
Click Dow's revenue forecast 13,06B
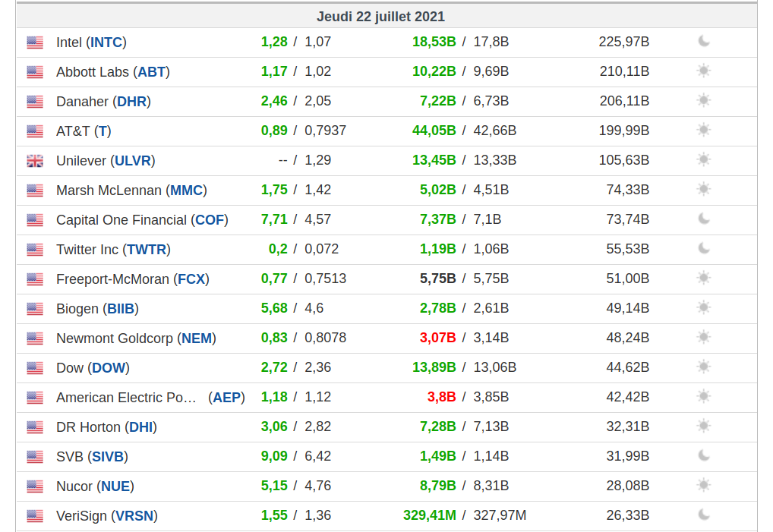tap(495, 367)
